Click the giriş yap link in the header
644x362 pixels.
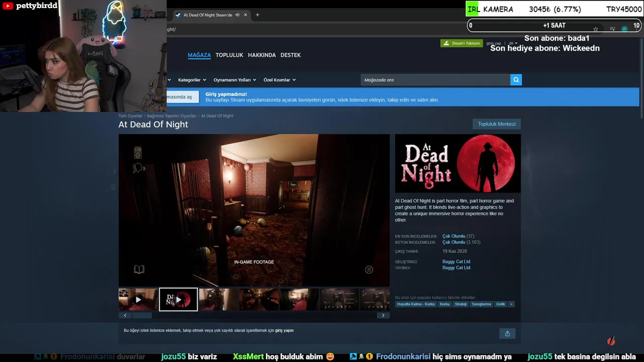coord(494,43)
